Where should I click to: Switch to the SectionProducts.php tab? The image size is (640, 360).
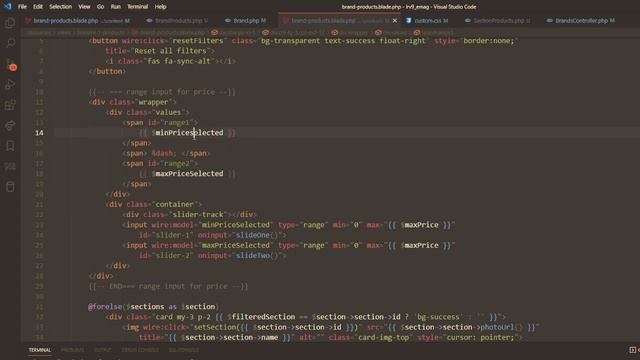coord(498,20)
